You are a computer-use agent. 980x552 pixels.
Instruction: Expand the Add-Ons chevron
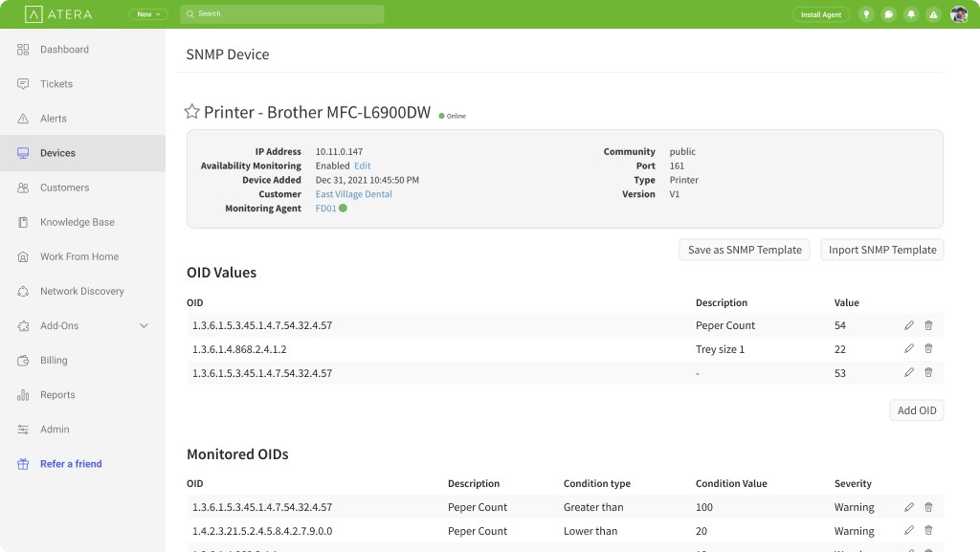(x=144, y=326)
